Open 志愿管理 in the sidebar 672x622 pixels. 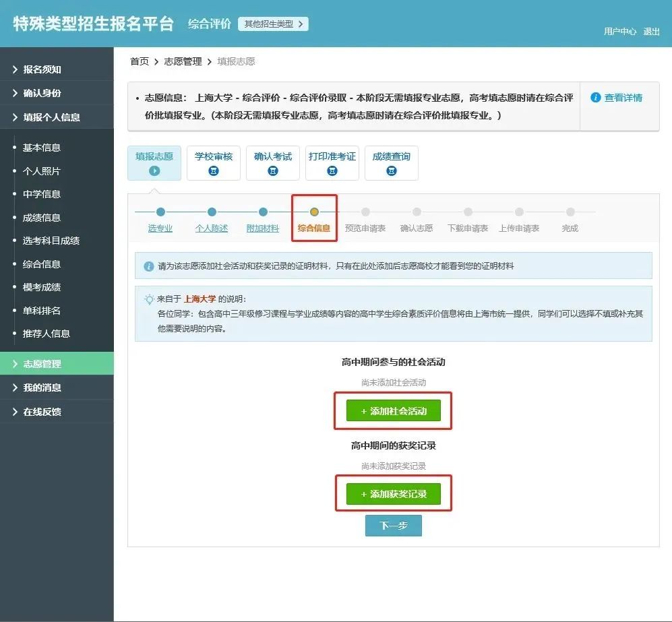[x=42, y=364]
